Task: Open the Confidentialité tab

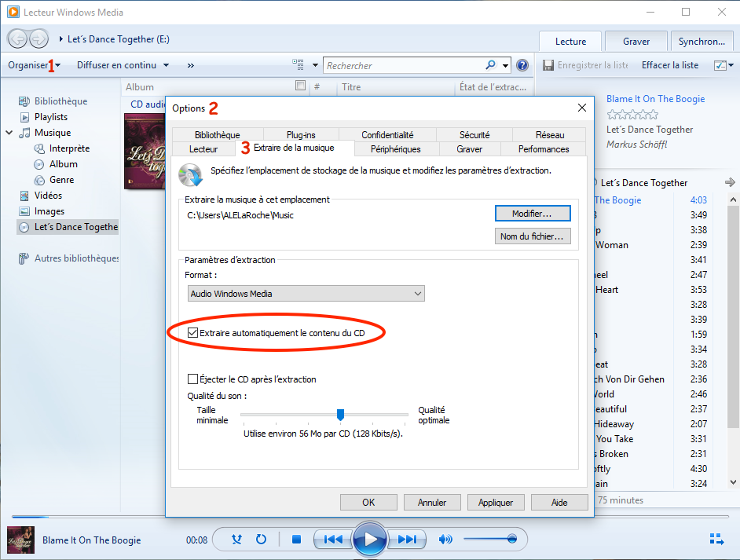Action: [x=387, y=134]
